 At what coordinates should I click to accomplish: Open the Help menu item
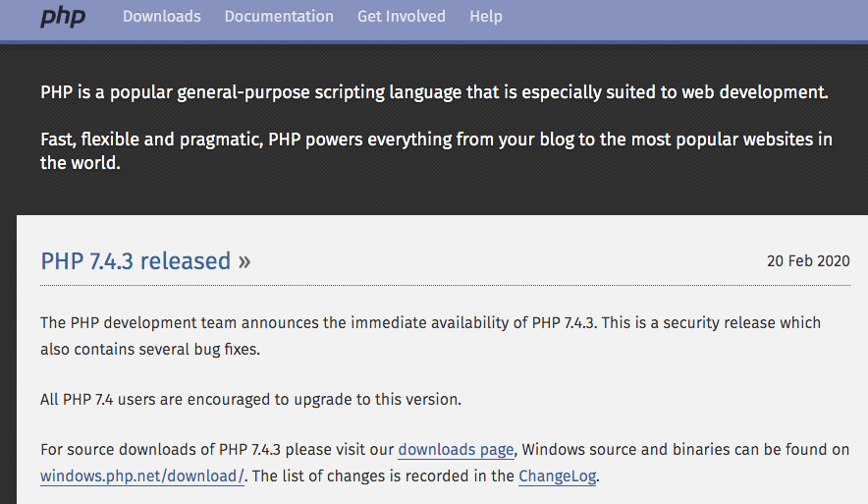[x=485, y=17]
